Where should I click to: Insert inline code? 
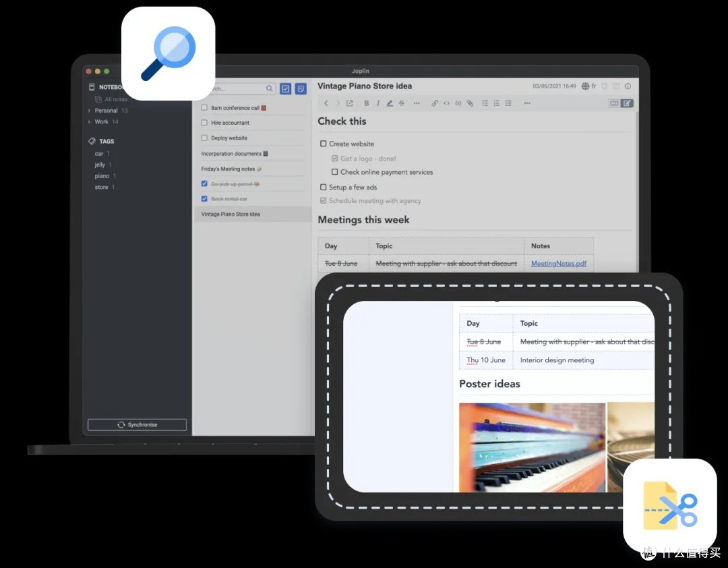coord(446,103)
